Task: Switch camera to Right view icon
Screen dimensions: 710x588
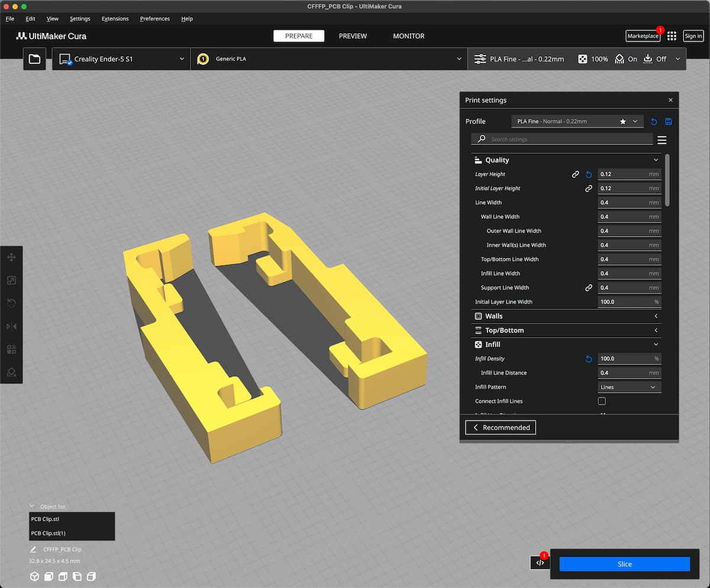Action: [91, 576]
